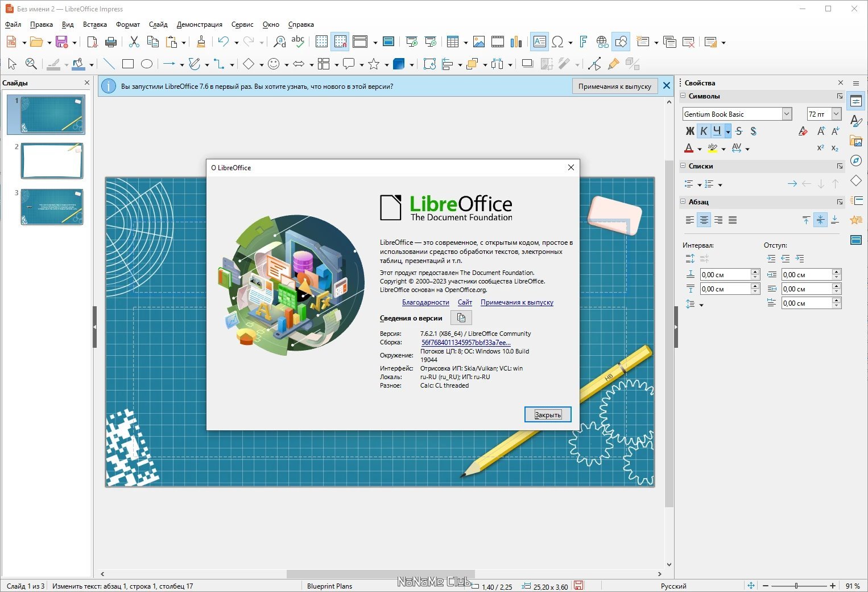Click the Закрыть button
The image size is (868, 592).
(548, 414)
